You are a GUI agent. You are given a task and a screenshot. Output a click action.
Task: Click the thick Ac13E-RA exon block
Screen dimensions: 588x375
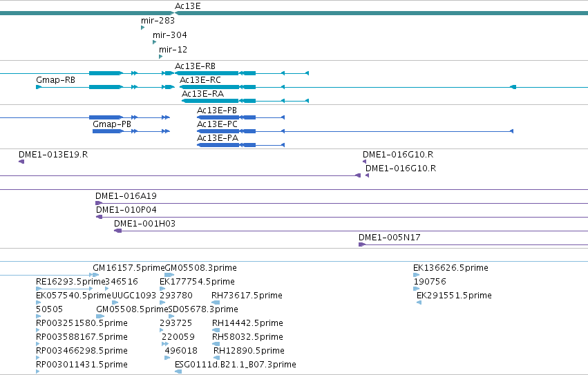pos(210,101)
